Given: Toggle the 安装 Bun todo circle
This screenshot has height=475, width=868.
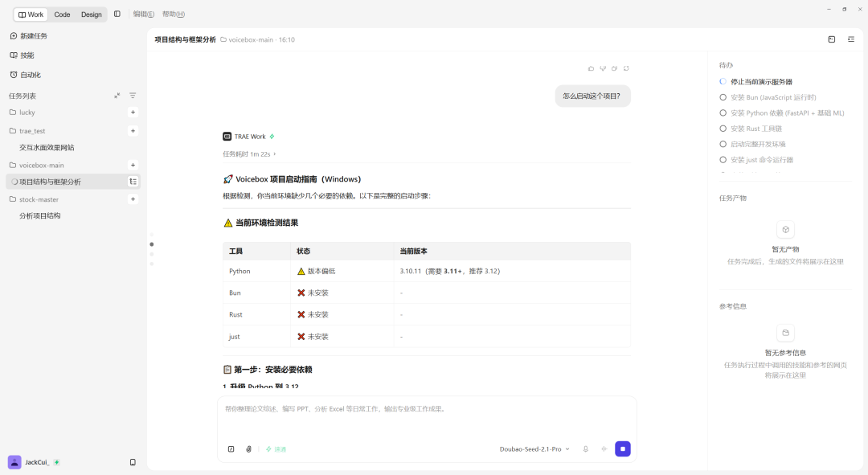Looking at the screenshot, I should [723, 97].
